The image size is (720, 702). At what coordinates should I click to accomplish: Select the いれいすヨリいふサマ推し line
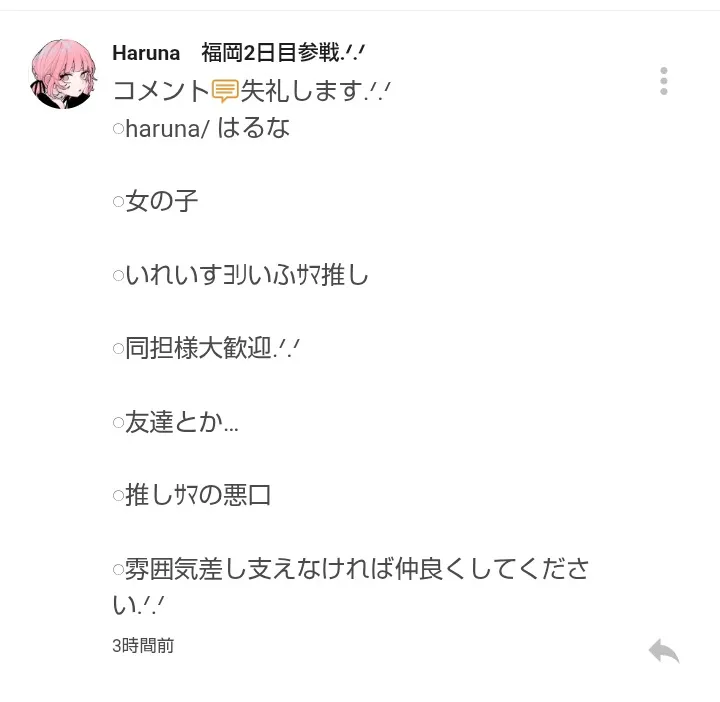click(247, 275)
